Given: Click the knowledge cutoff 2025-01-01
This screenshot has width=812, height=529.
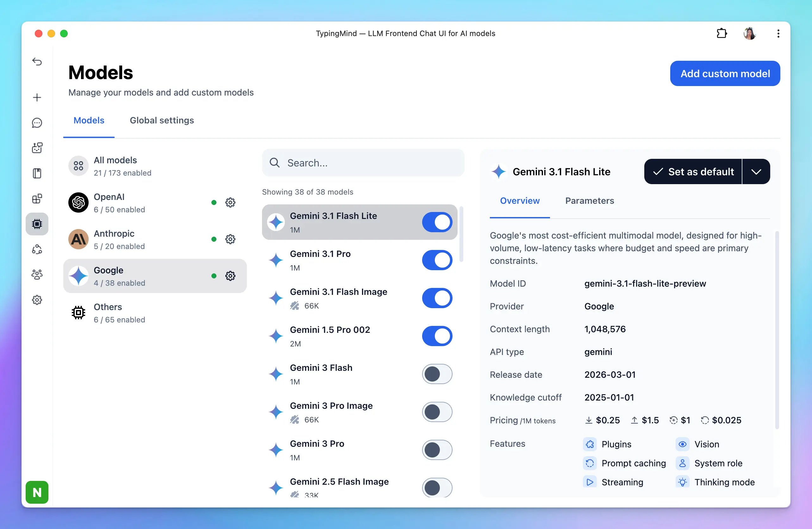Looking at the screenshot, I should click(609, 397).
